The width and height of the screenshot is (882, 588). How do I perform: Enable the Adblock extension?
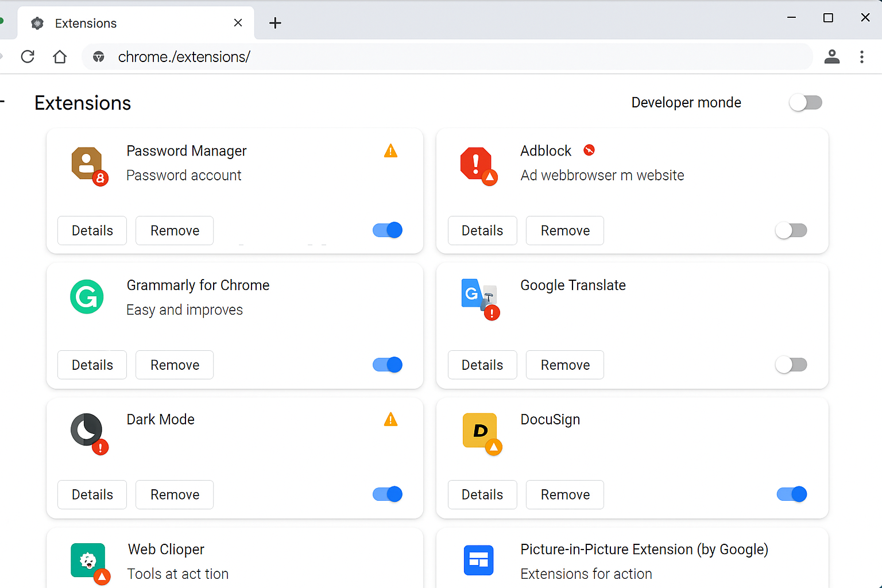791,230
